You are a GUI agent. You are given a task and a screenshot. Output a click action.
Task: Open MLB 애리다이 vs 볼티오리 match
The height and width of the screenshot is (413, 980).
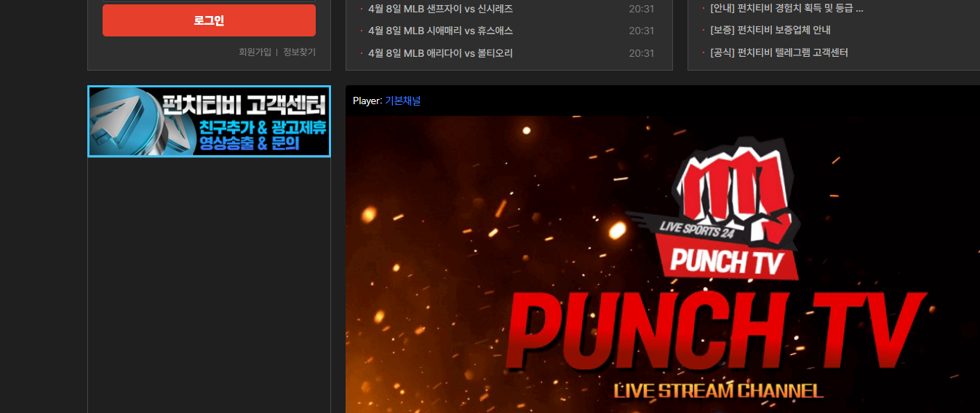click(440, 53)
